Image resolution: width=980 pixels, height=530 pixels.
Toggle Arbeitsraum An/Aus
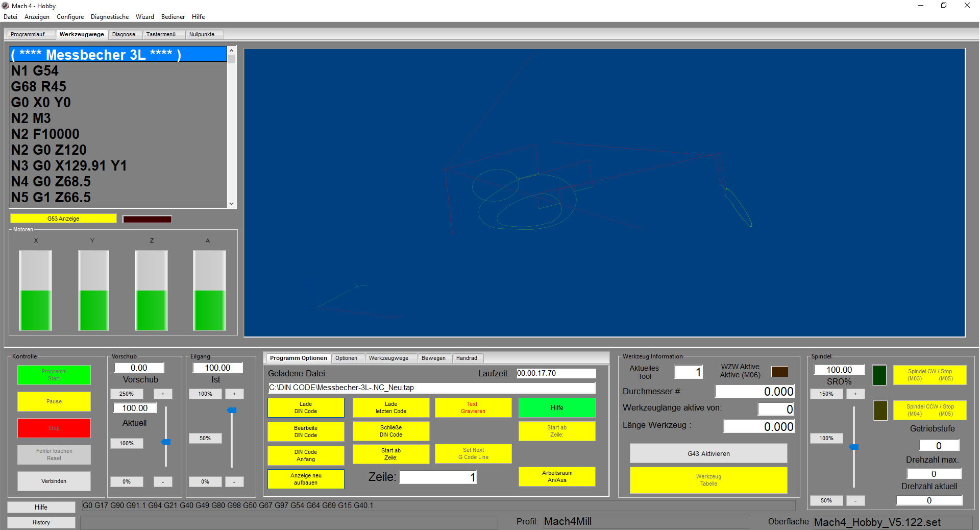tap(557, 476)
